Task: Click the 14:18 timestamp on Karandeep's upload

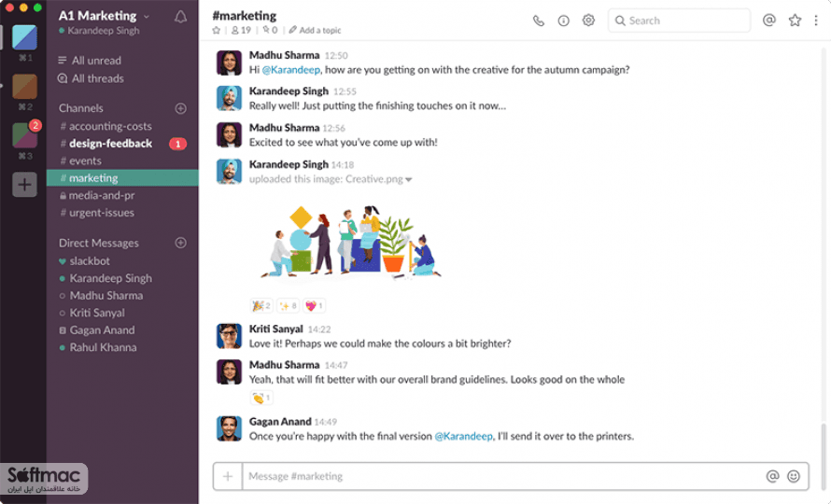Action: coord(343,165)
